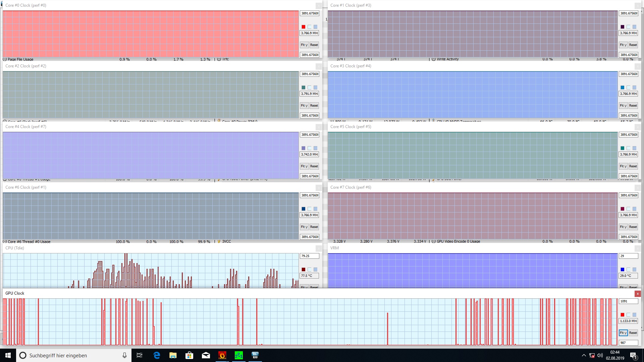Click blue color swatch in VRM graph
Image resolution: width=644 pixels, height=362 pixels.
pyautogui.click(x=622, y=269)
